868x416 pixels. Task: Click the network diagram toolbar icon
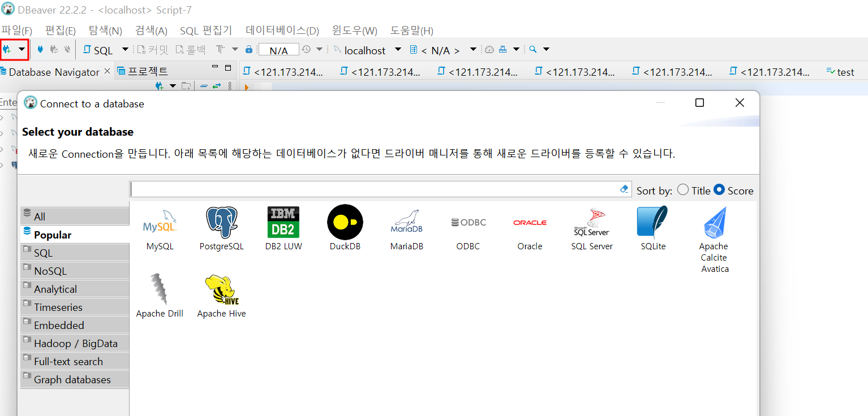click(502, 50)
